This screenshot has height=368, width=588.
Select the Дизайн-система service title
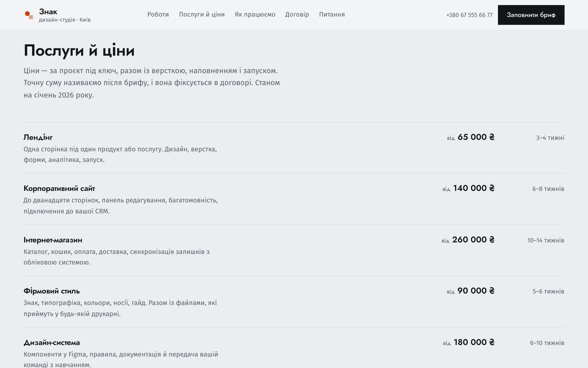click(x=52, y=343)
